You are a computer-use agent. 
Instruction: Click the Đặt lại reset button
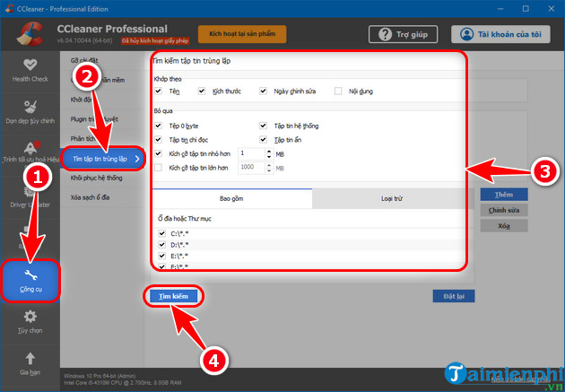pyautogui.click(x=454, y=296)
